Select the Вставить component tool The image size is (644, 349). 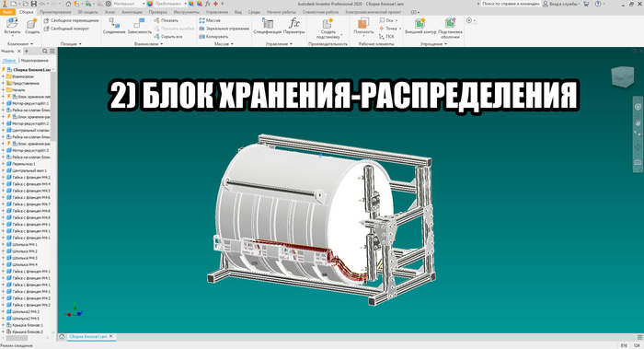click(12, 26)
